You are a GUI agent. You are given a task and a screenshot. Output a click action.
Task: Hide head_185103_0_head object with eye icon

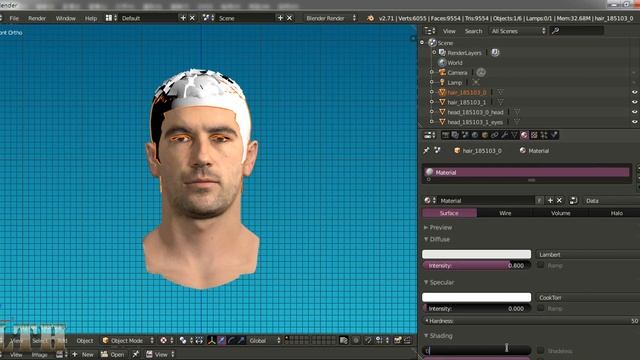click(x=635, y=112)
